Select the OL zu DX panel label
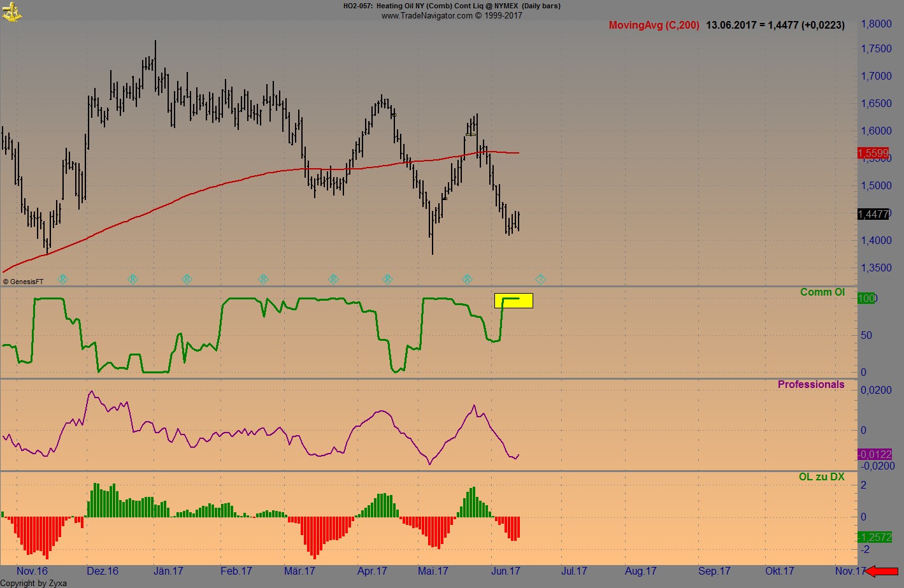The width and height of the screenshot is (904, 588). coord(822,477)
